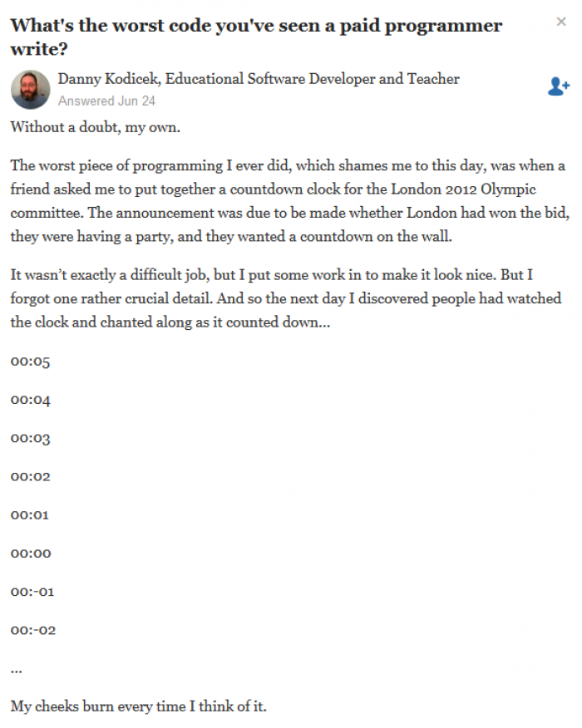Click the 00:00 countdown line

(x=31, y=553)
